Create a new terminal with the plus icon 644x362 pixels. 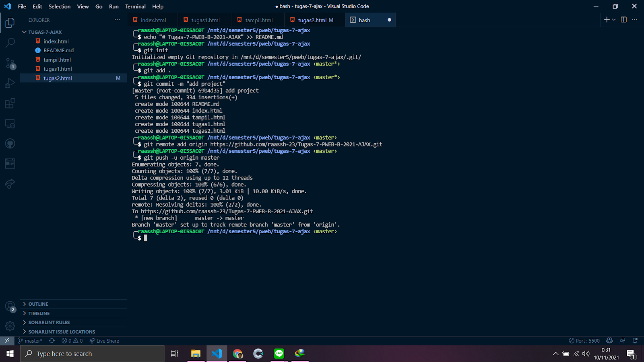(x=607, y=20)
